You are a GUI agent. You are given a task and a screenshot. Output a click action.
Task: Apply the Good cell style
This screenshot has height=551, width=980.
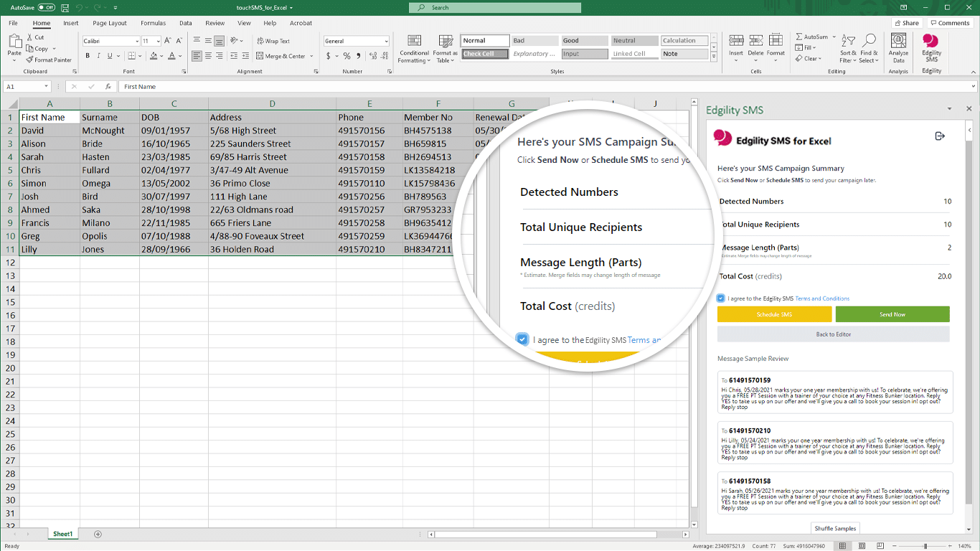tap(584, 41)
